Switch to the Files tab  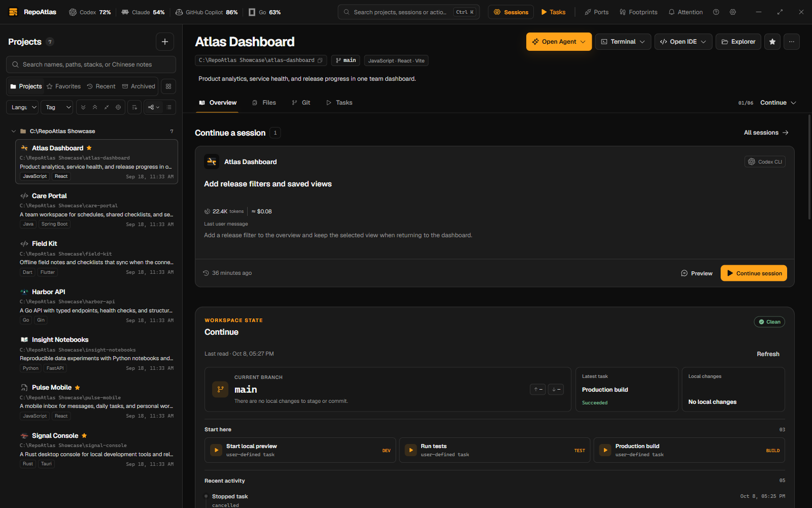click(x=264, y=103)
